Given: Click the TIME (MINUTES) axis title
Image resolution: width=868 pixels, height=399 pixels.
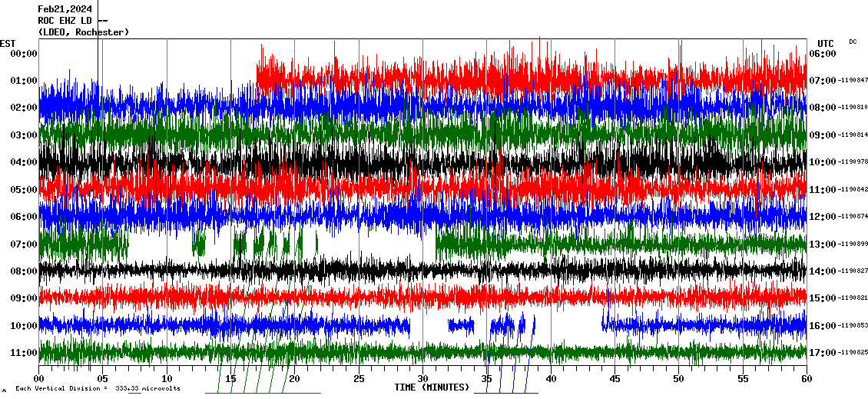Looking at the screenshot, I should pyautogui.click(x=432, y=387).
